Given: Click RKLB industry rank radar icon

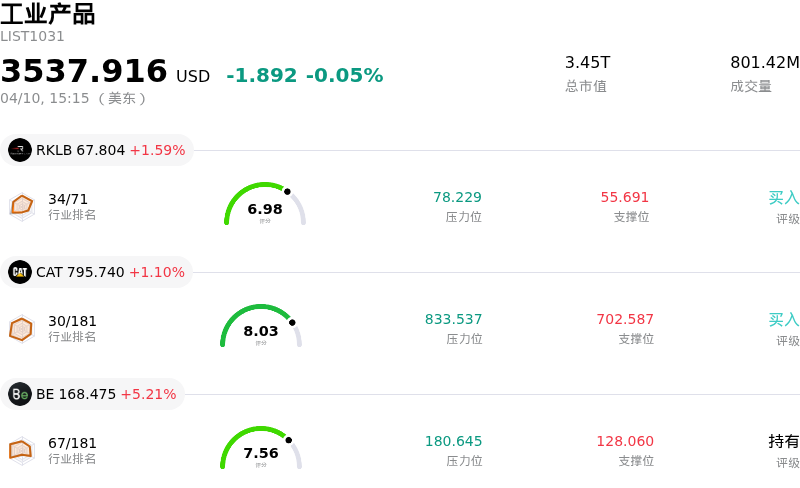Looking at the screenshot, I should 22,206.
